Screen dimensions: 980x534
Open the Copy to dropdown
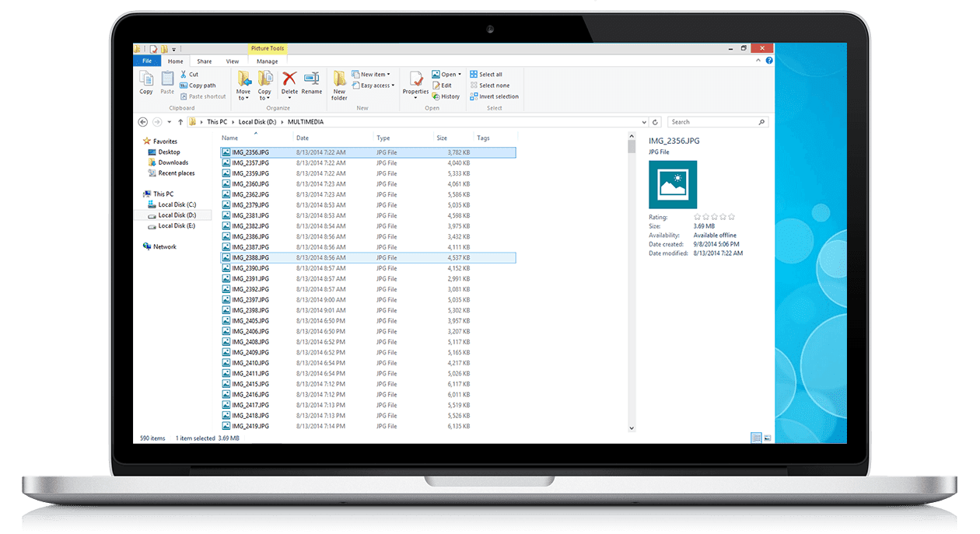pyautogui.click(x=264, y=85)
